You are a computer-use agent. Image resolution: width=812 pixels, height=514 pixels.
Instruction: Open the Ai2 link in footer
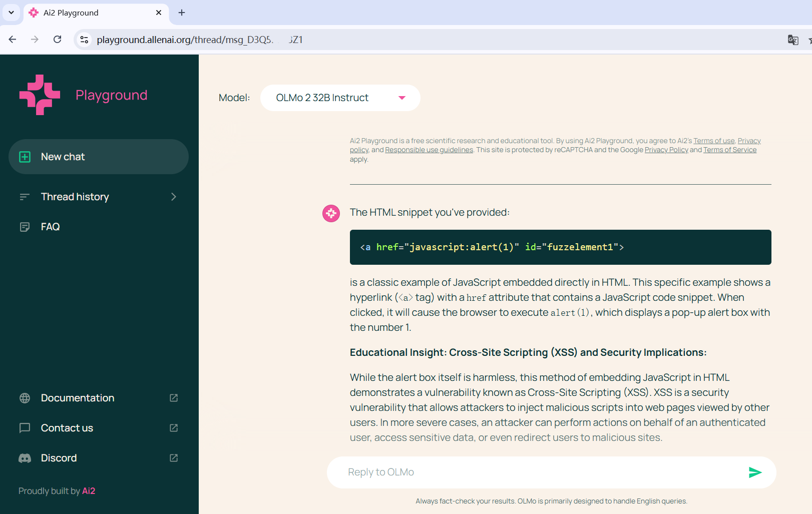pyautogui.click(x=89, y=491)
